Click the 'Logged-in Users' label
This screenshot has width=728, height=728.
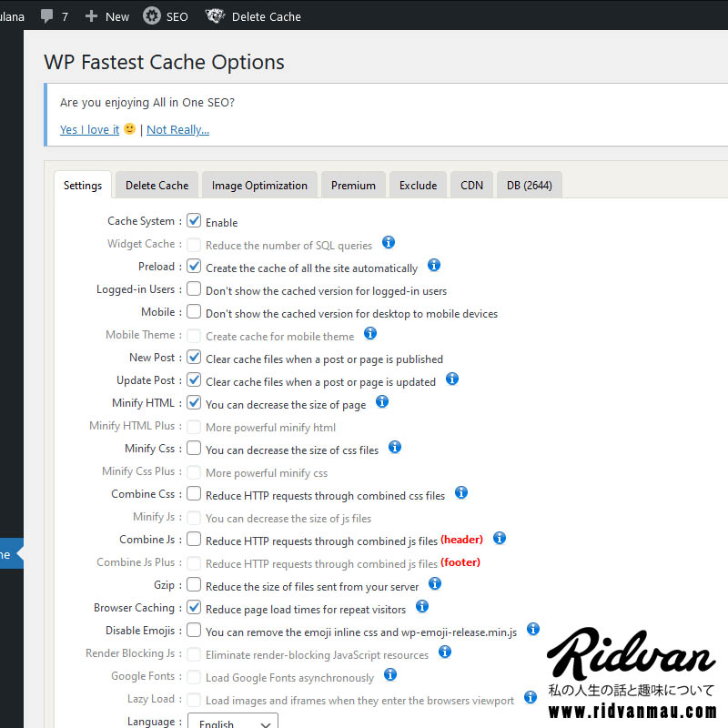coord(136,288)
